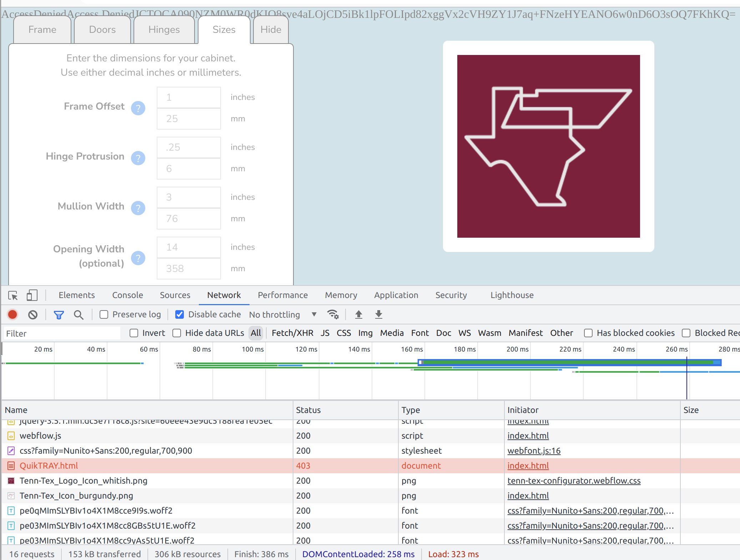
Task: Open the Console devtools tab
Action: [127, 295]
